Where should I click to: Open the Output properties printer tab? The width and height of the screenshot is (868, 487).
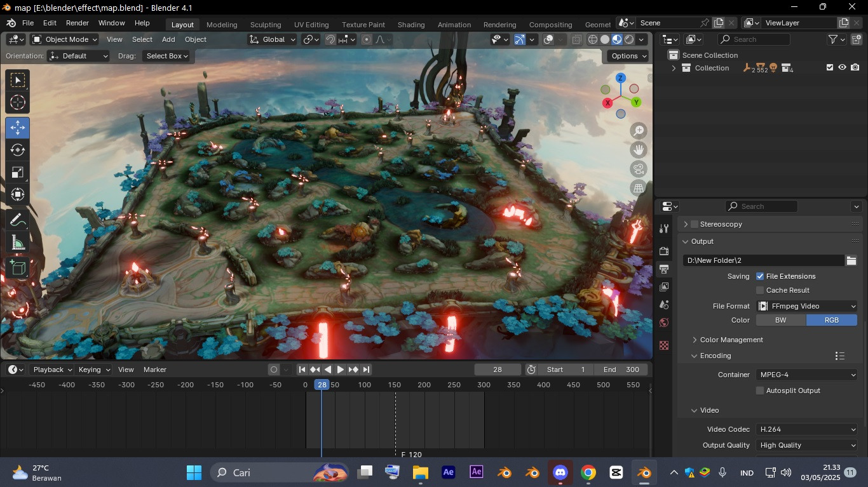(x=664, y=269)
